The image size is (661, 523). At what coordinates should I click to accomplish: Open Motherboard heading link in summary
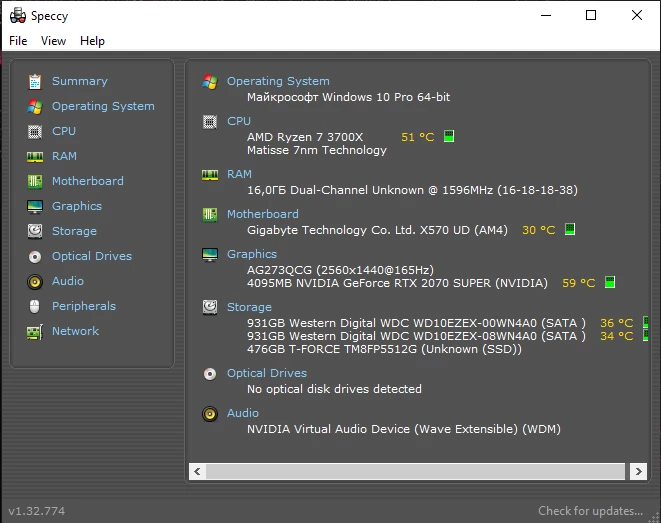263,214
